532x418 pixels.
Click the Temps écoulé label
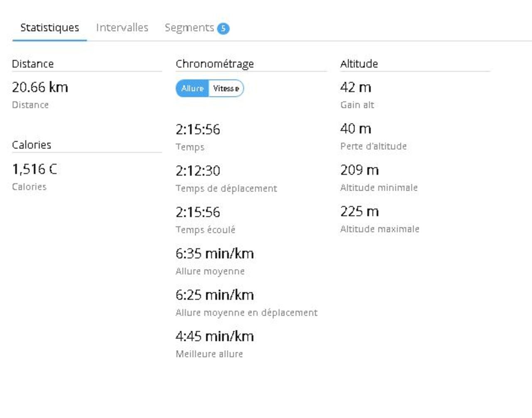[x=205, y=230]
